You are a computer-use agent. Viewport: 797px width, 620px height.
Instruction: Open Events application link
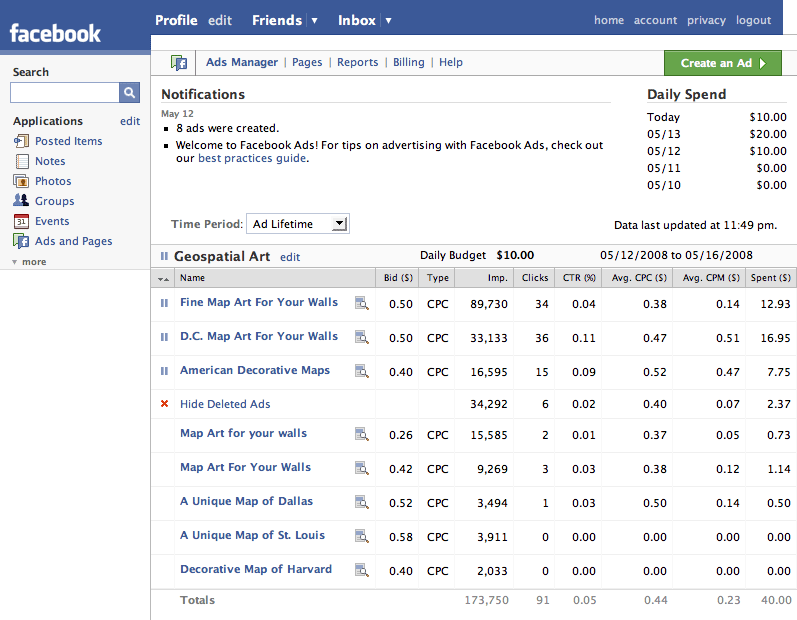click(52, 221)
